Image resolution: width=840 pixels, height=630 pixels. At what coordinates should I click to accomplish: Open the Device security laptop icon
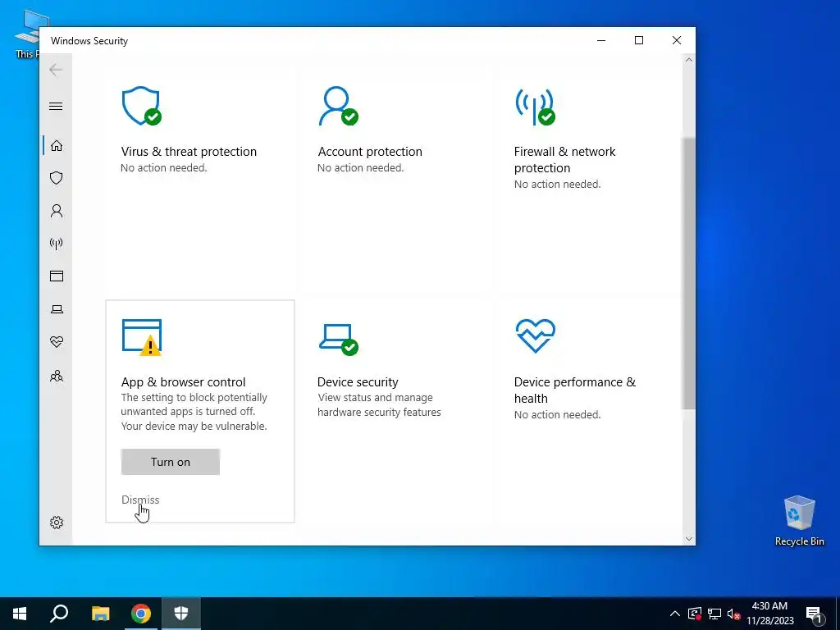tap(338, 339)
